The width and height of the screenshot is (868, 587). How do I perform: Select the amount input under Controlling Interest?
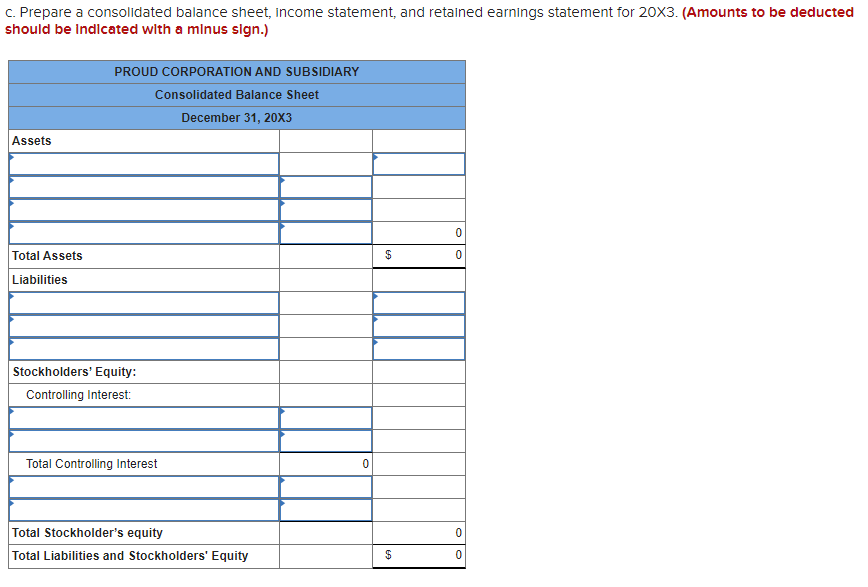pos(325,417)
